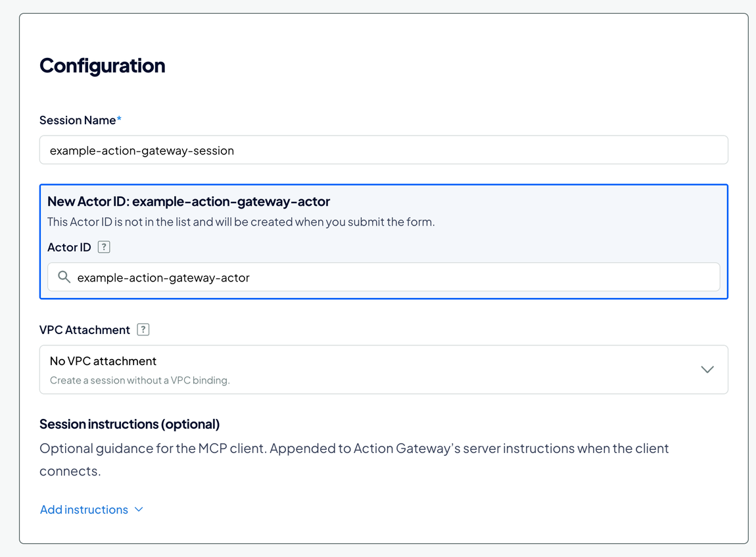
Task: Click the magnifier icon in Actor ID field
Action: point(64,277)
